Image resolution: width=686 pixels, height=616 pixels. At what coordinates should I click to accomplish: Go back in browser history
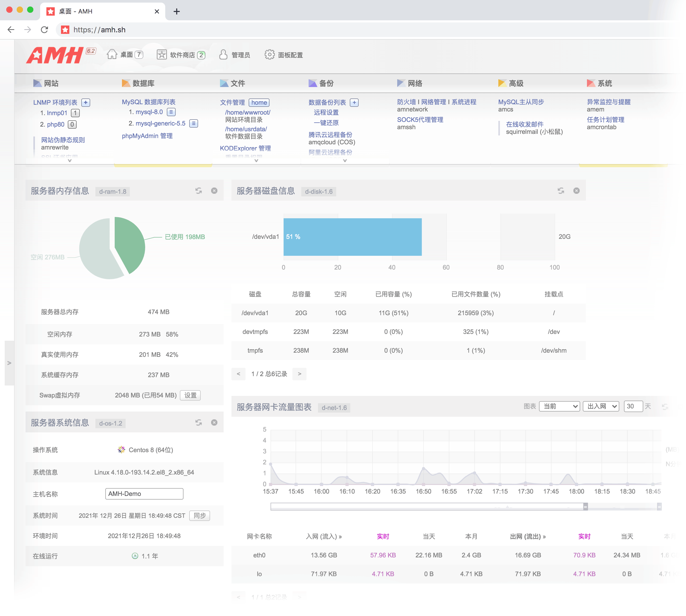pyautogui.click(x=11, y=30)
